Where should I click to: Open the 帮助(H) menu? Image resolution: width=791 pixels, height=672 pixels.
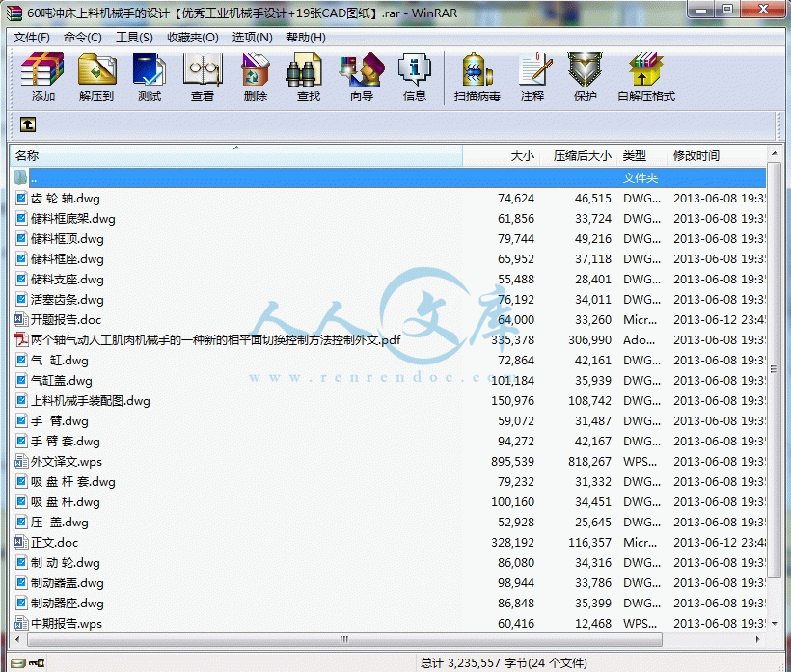306,38
